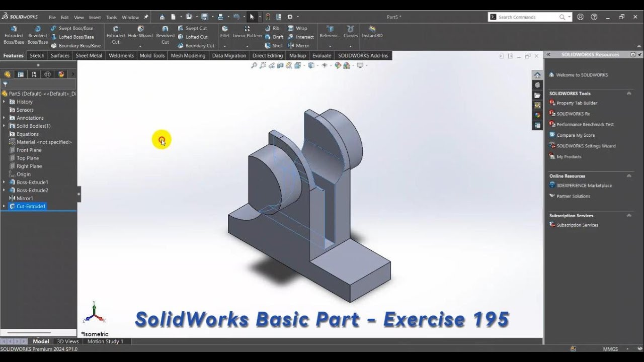This screenshot has width=644, height=362.
Task: Switch to the Sheet Metal tab
Action: 89,55
